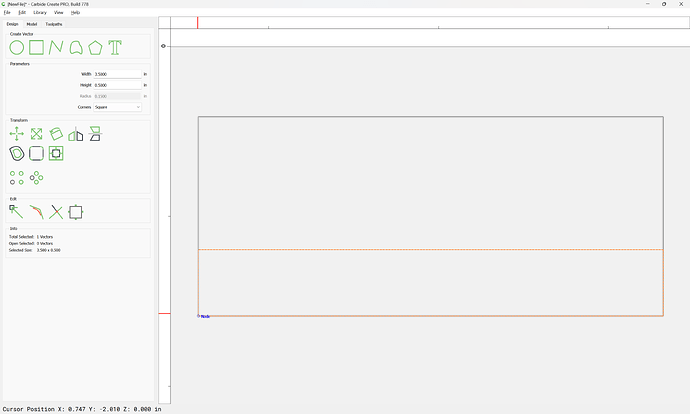This screenshot has width=690, height=414.
Task: Select the Circle vector tool
Action: pyautogui.click(x=17, y=48)
